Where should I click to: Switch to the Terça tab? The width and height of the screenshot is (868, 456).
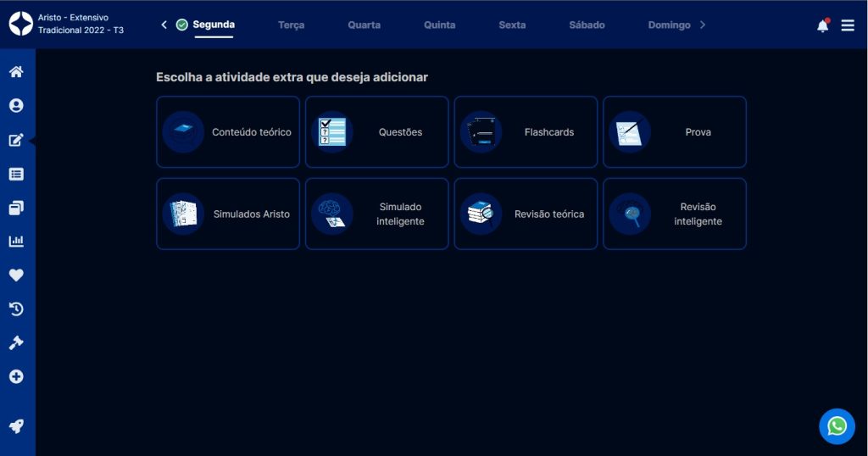coord(291,25)
